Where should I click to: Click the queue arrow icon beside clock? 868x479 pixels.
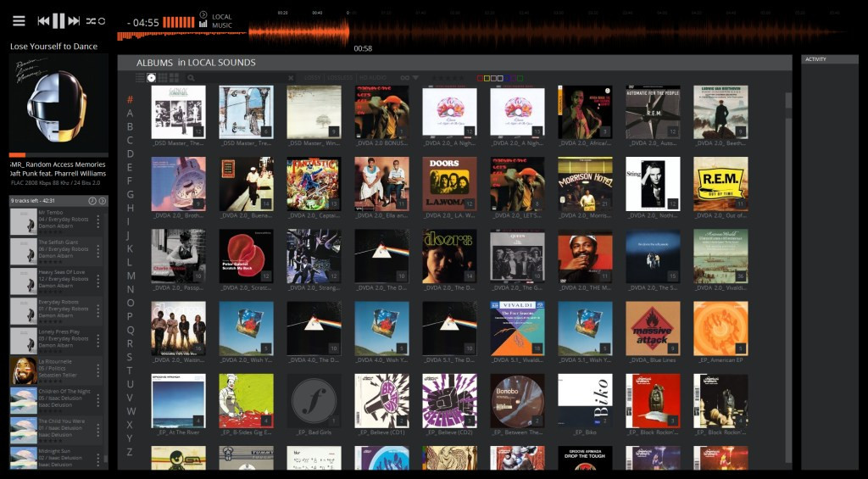(x=103, y=200)
